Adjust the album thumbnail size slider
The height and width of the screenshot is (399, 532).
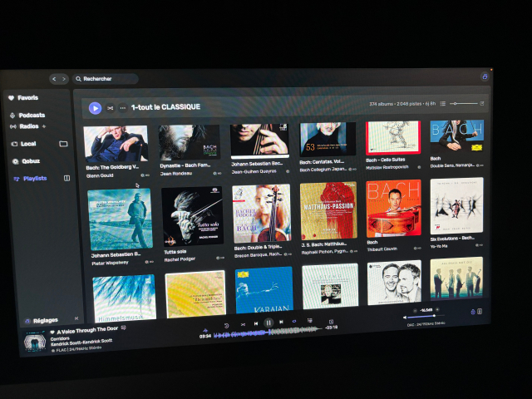coord(464,103)
